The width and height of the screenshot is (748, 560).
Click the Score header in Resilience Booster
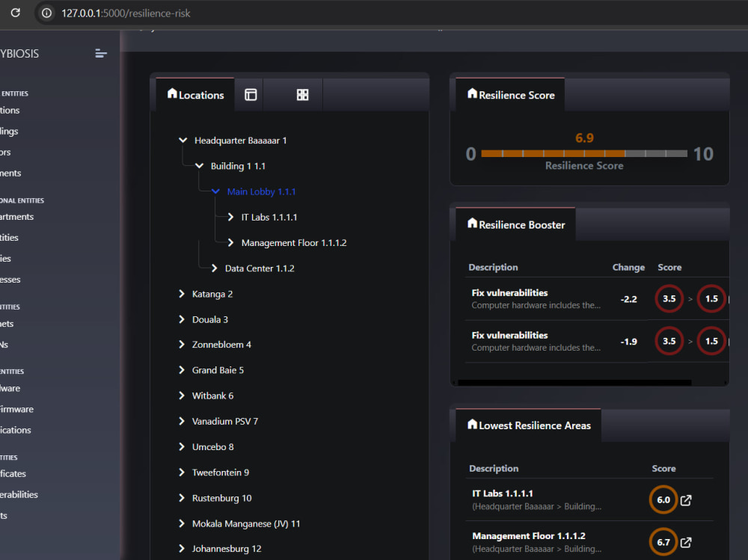point(669,267)
